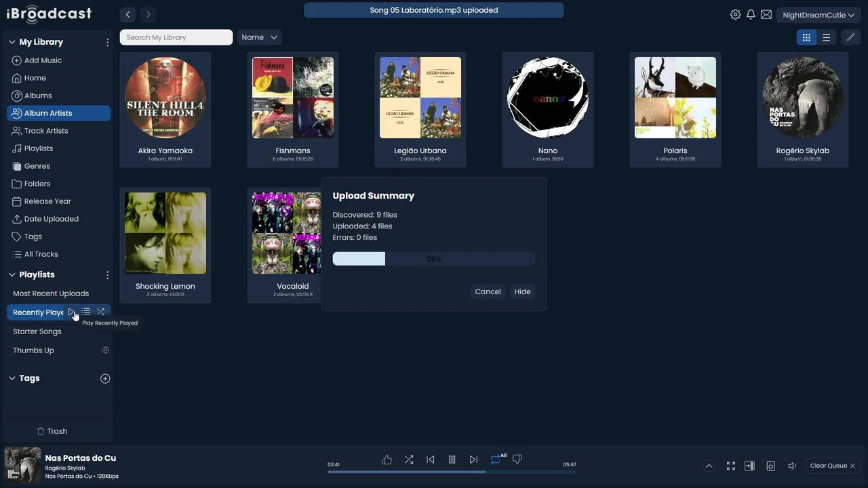The image size is (868, 488).
Task: Give the current track a thumbs up
Action: point(387,460)
